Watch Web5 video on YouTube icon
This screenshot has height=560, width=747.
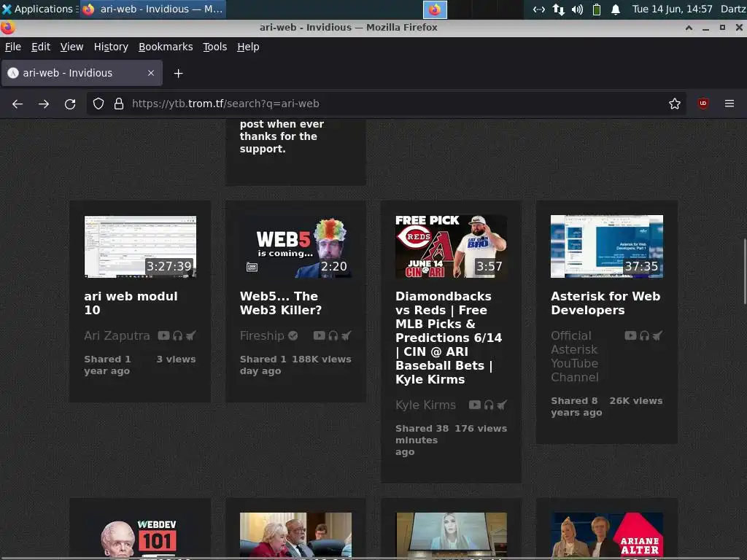pos(320,335)
